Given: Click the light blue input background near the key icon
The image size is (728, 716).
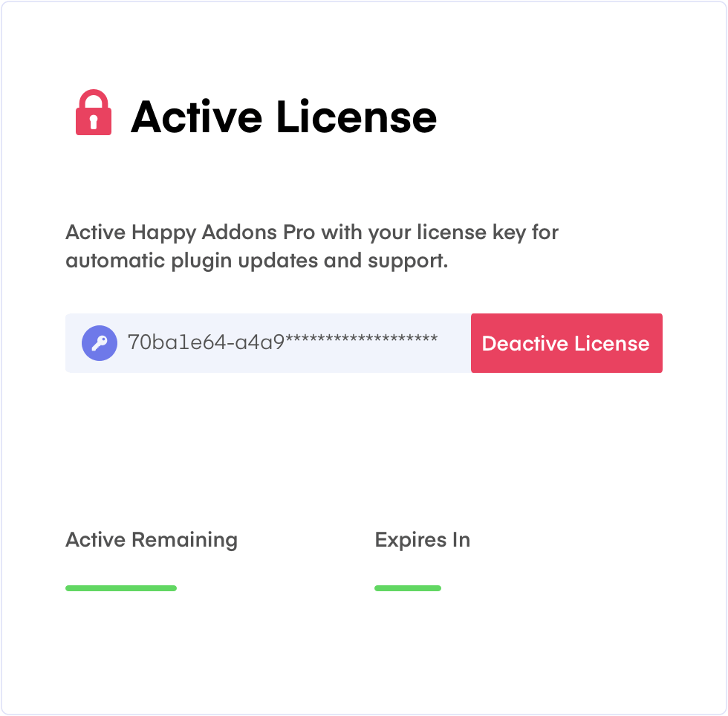Looking at the screenshot, I should pyautogui.click(x=74, y=343).
